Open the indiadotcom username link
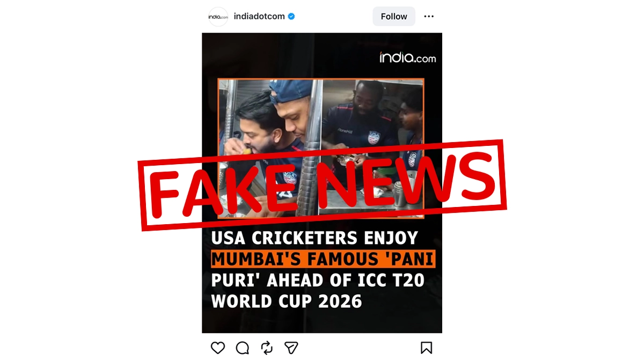The height and width of the screenshot is (362, 644). (x=259, y=17)
